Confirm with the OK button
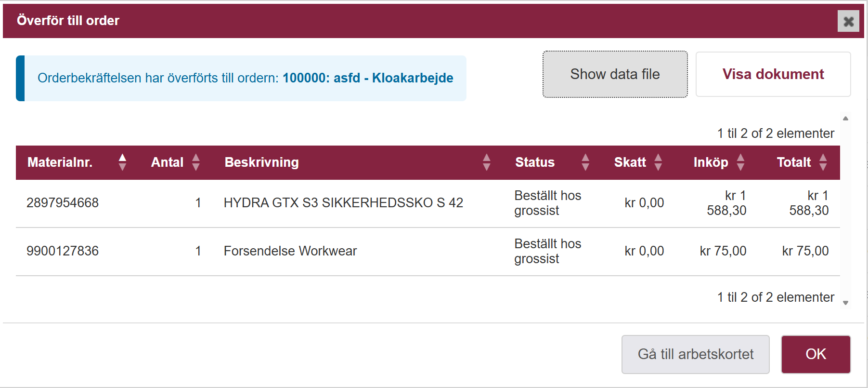This screenshot has height=388, width=868. [x=816, y=354]
